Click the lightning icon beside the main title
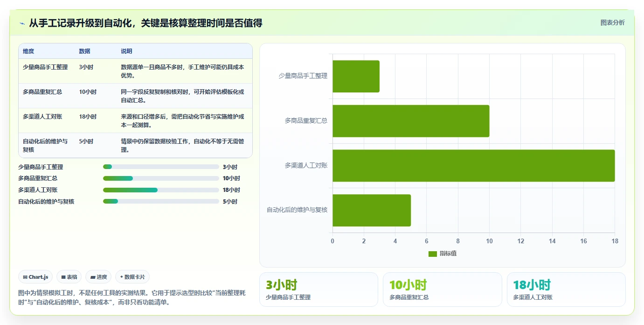The height and width of the screenshot is (325, 644). (22, 23)
